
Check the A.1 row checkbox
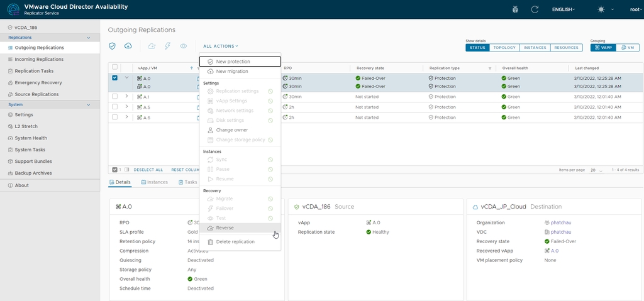tap(114, 97)
